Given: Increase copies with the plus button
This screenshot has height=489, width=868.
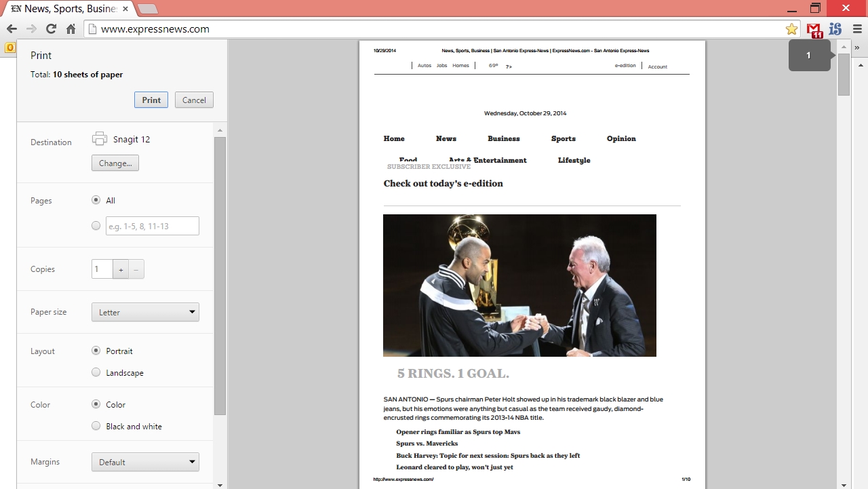Looking at the screenshot, I should pos(121,269).
